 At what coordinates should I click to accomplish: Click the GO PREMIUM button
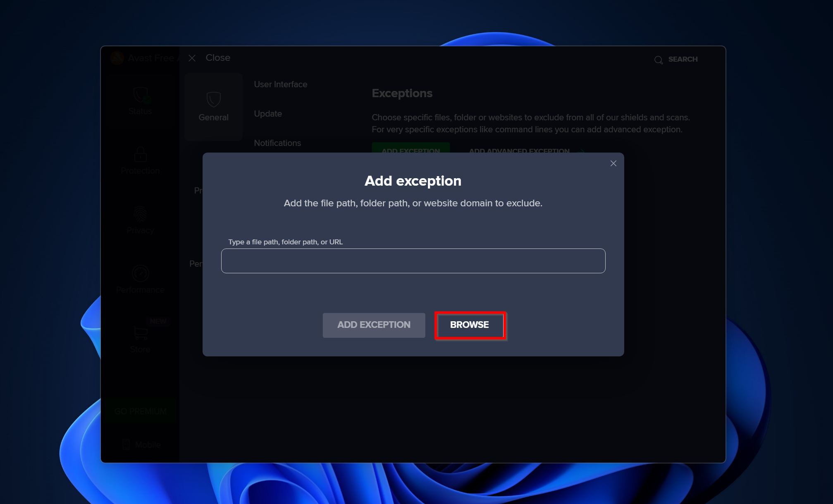pyautogui.click(x=140, y=411)
